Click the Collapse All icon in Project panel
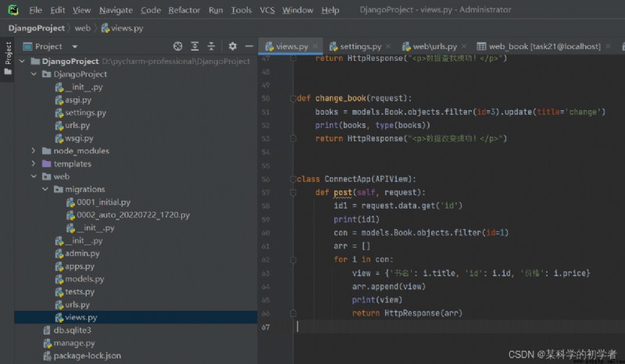This screenshot has height=364, width=625. 211,46
